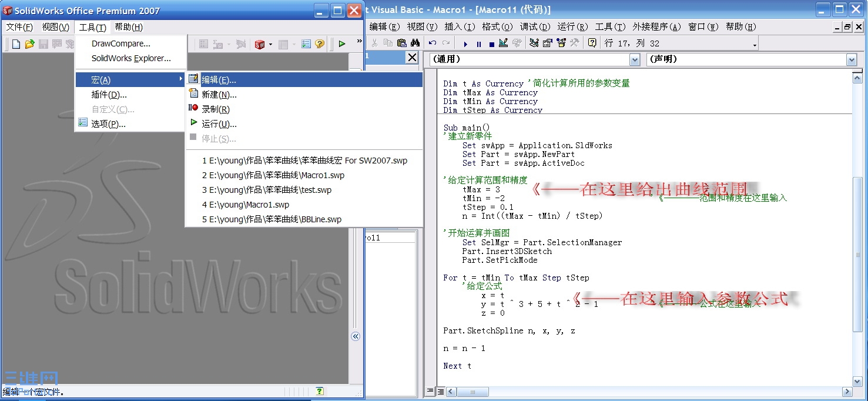Viewport: 868px width, 401px height.
Task: Toggle Procedure View button at code bottom
Action: pyautogui.click(x=430, y=391)
